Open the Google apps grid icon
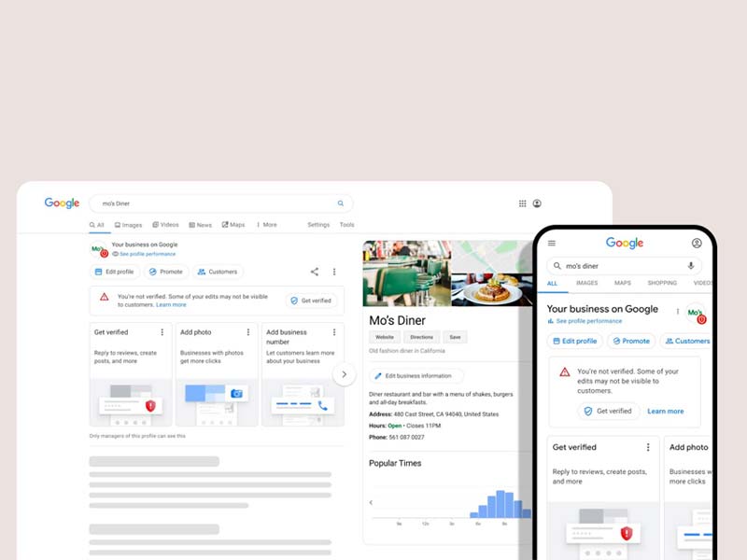747x560 pixels. coord(523,203)
